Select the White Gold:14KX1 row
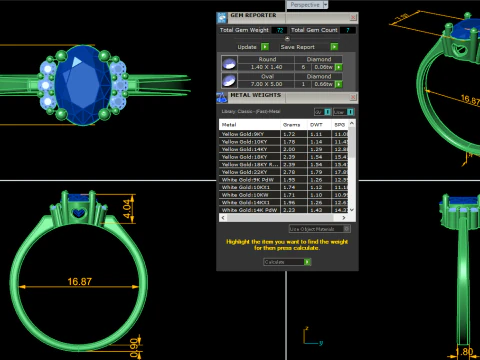The width and height of the screenshot is (480, 360). [x=283, y=203]
